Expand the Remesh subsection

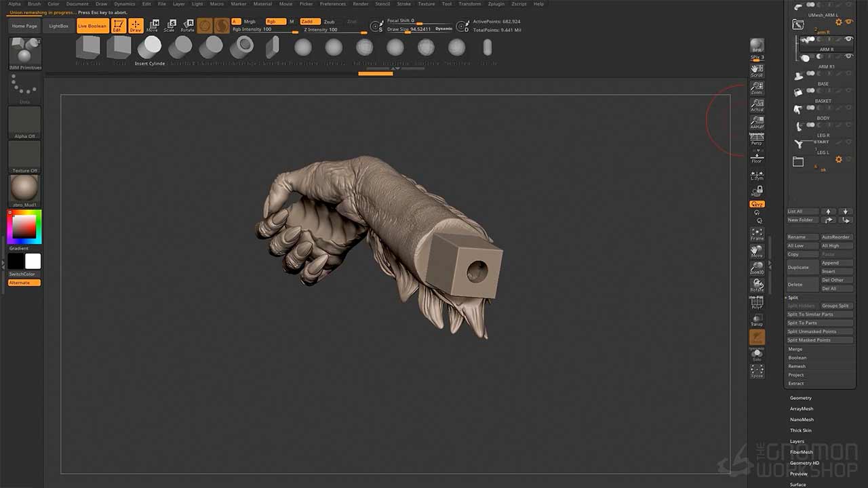(797, 366)
